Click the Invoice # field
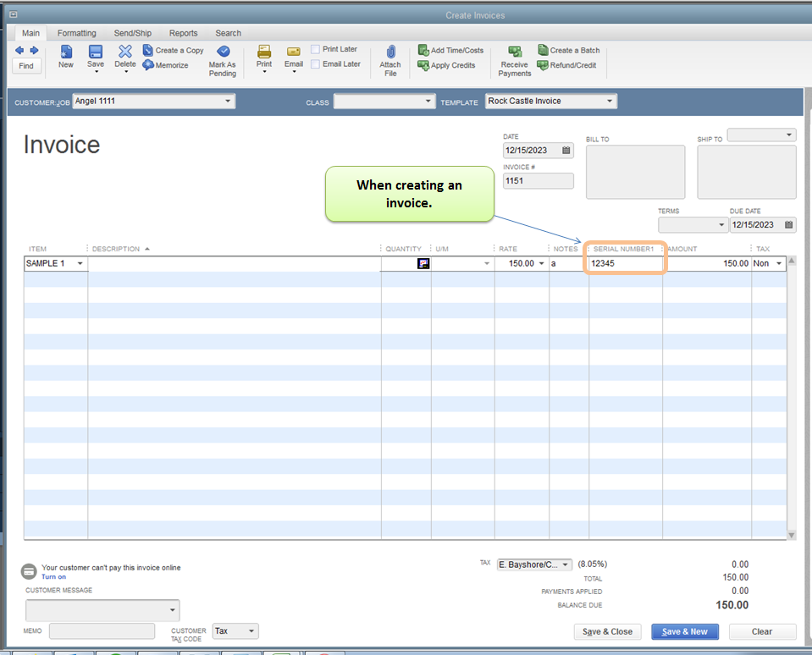 pos(539,181)
